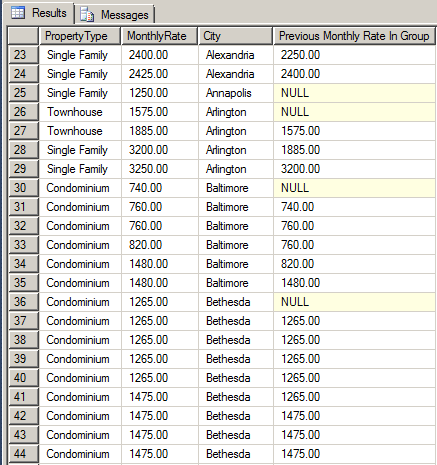Select row header 44
The height and width of the screenshot is (465, 437).
(x=23, y=454)
